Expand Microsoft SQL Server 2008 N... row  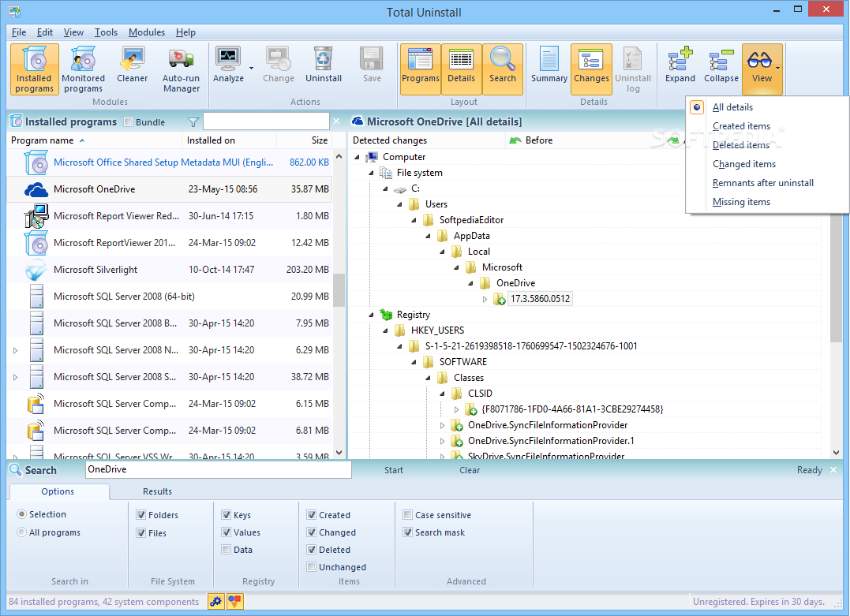click(15, 350)
